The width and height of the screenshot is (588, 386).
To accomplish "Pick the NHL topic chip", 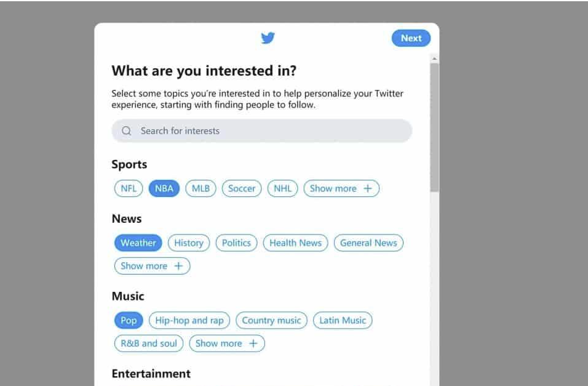I will (282, 188).
